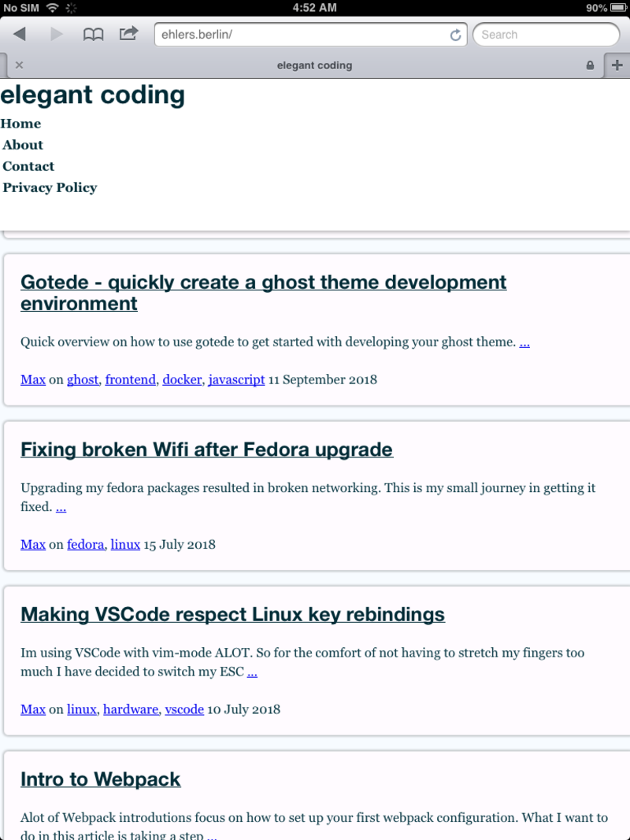This screenshot has height=840, width=630.
Task: Read Fixing broken Wifi after Fedora upgrade
Action: tap(206, 450)
